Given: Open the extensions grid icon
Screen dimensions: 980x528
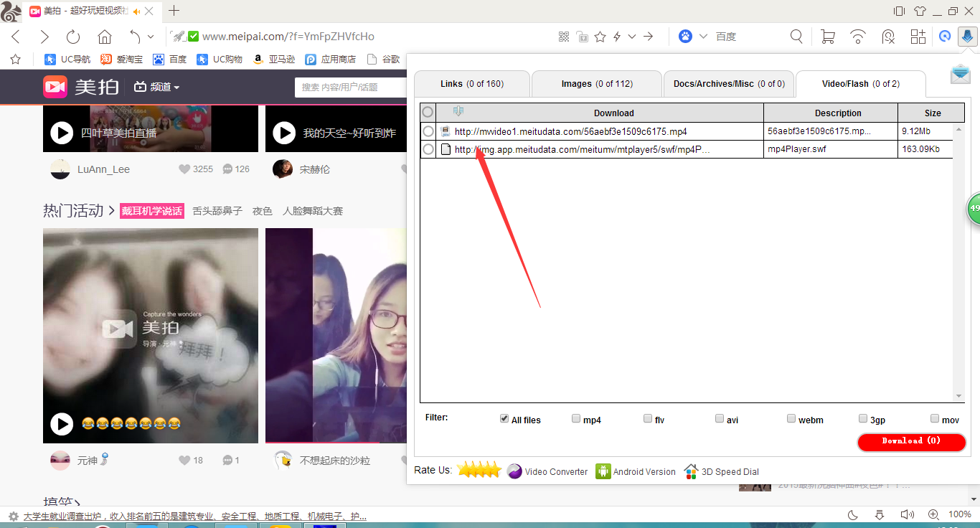Looking at the screenshot, I should coord(918,37).
